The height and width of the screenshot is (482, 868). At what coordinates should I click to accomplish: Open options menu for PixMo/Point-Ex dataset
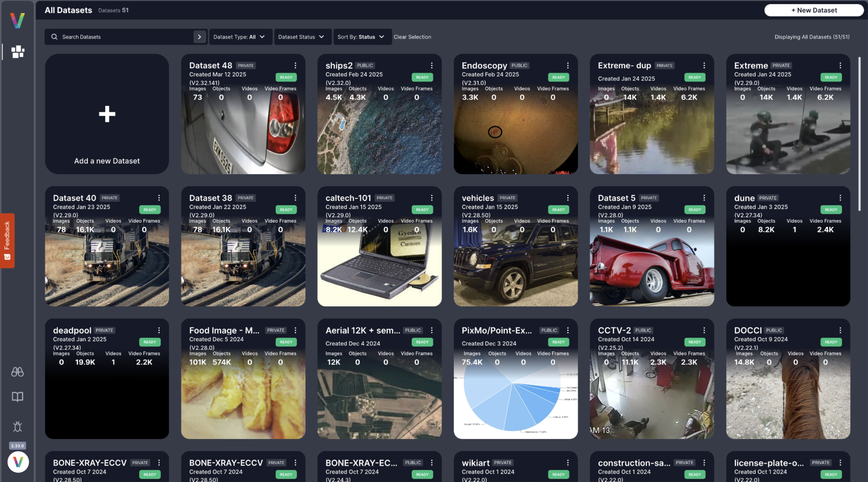[x=568, y=330]
